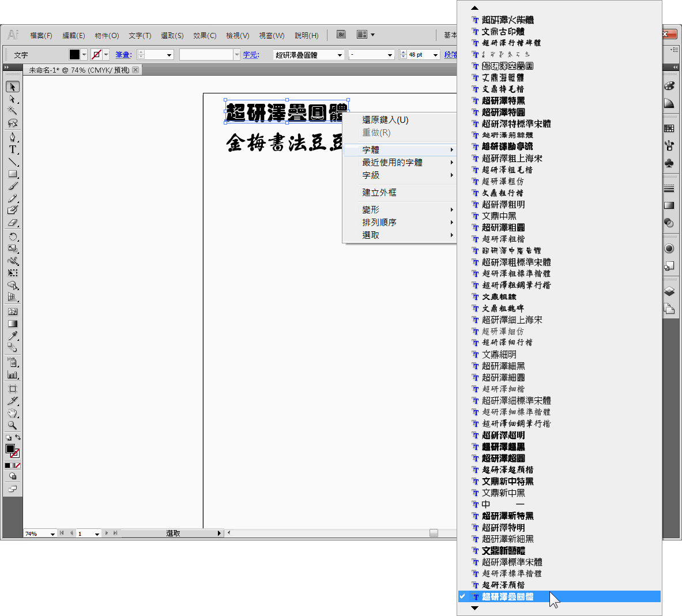Screen dimensions: 682x616
Task: Pick the Eyedropper tool
Action: tap(12, 335)
